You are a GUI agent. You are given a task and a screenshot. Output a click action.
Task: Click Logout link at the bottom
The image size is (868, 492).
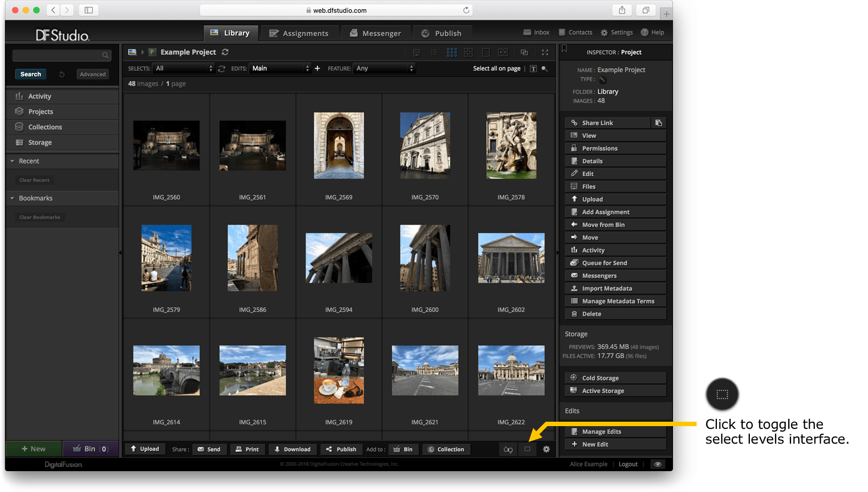(x=628, y=464)
